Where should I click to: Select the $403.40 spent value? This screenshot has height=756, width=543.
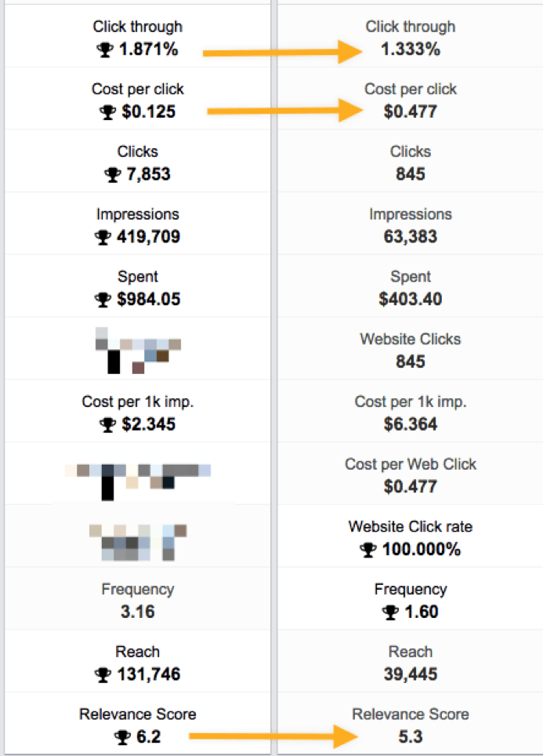pos(411,299)
